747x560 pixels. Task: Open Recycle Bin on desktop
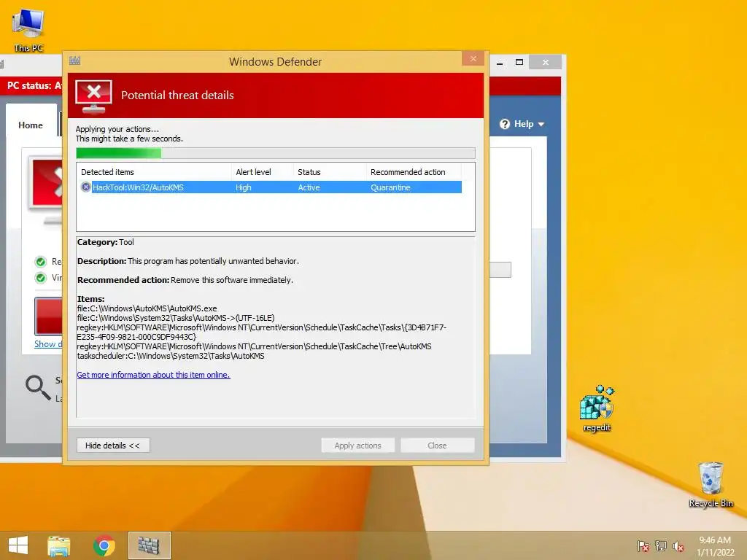pos(711,484)
